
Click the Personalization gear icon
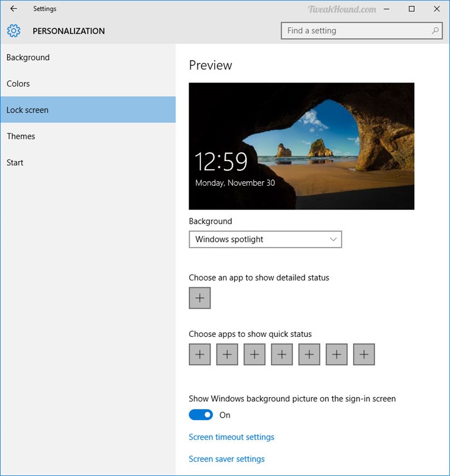[14, 31]
